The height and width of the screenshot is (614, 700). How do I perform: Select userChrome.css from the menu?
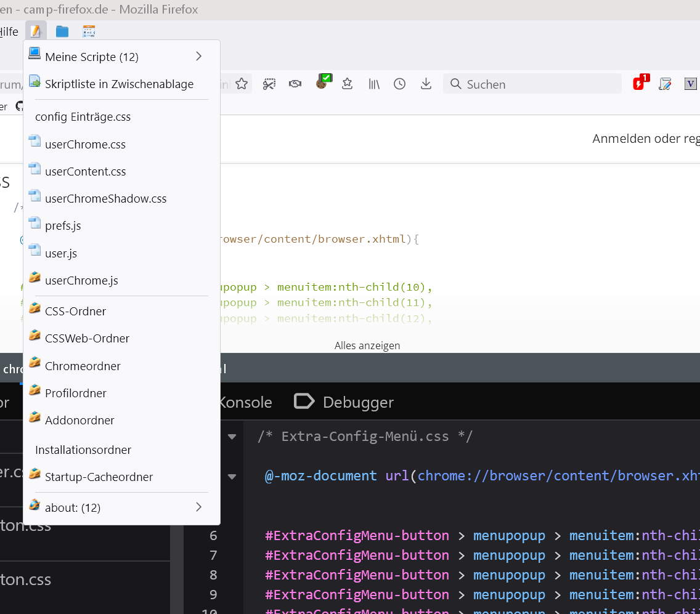[x=85, y=145]
